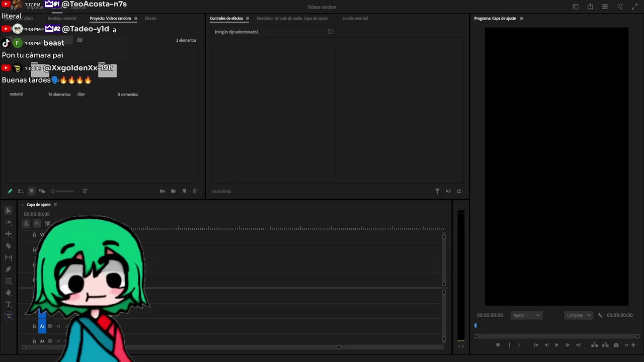Open the Completa playback resolution dropdown
644x362 pixels.
coord(579,315)
